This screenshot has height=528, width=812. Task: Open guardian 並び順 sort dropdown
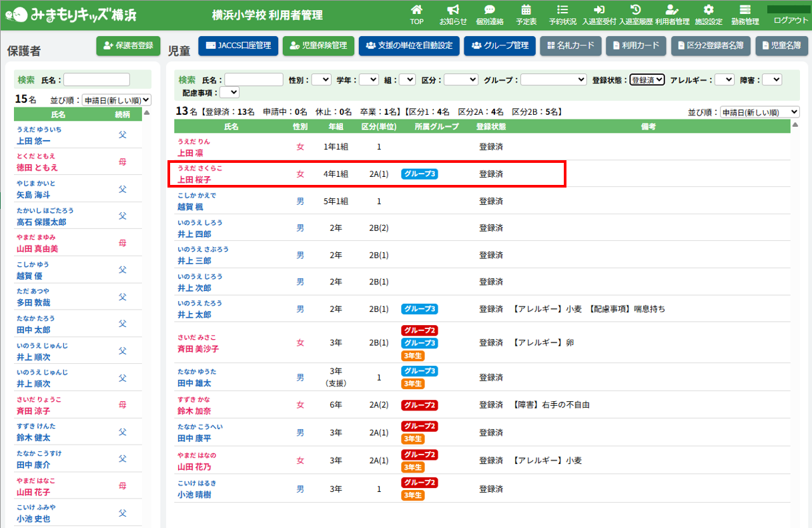tap(116, 100)
